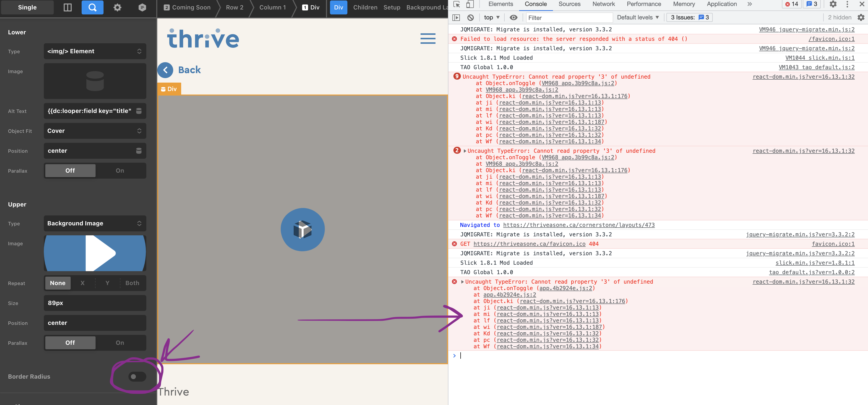Image resolution: width=868 pixels, height=405 pixels.
Task: Click the magnifier inspector icon
Action: coord(92,7)
